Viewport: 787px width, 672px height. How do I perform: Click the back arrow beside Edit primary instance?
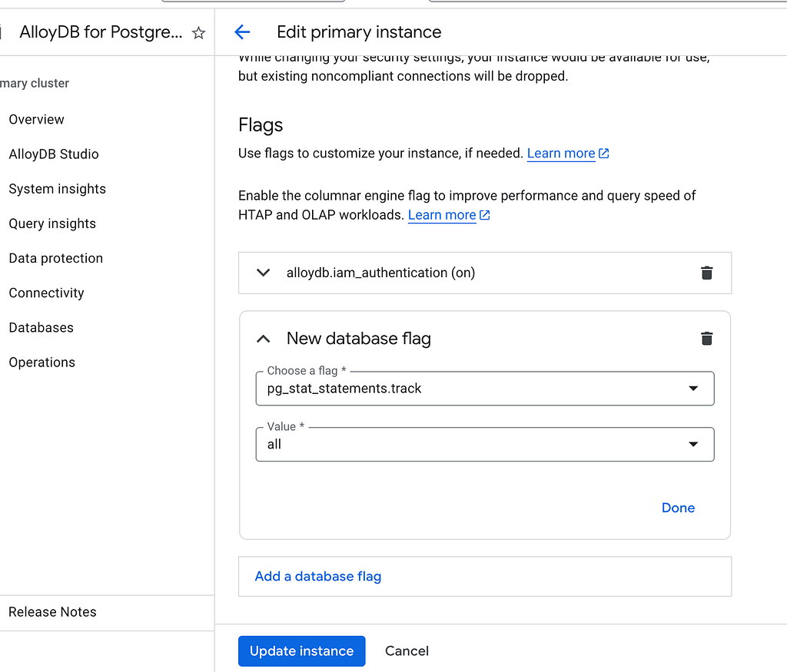(242, 32)
